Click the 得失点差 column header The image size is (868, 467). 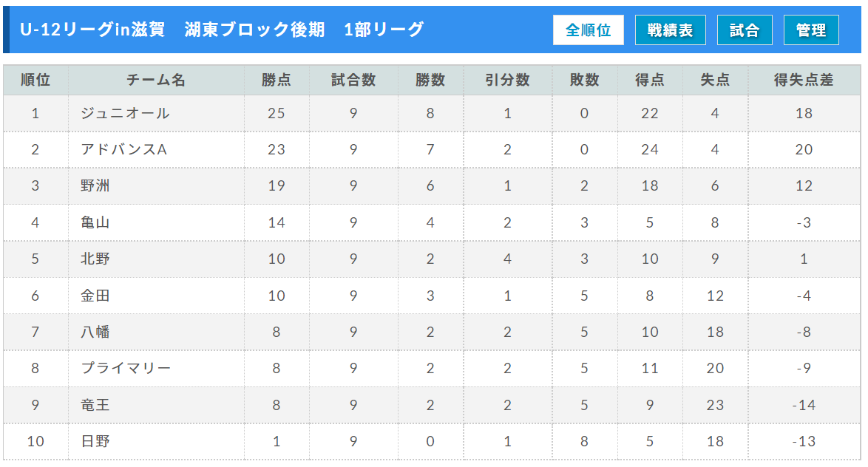click(804, 81)
